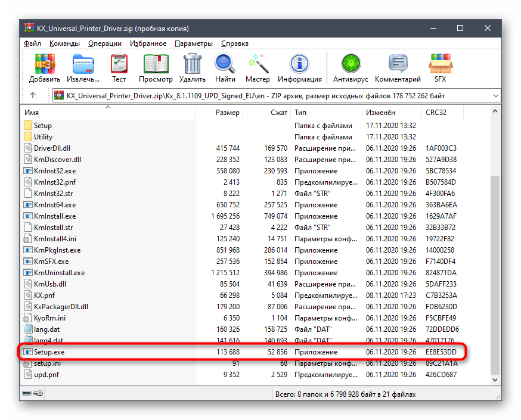Viewport: 521px width, 420px height.
Task: Click the Извлечь (Extract) toolbar icon
Action: (x=83, y=64)
